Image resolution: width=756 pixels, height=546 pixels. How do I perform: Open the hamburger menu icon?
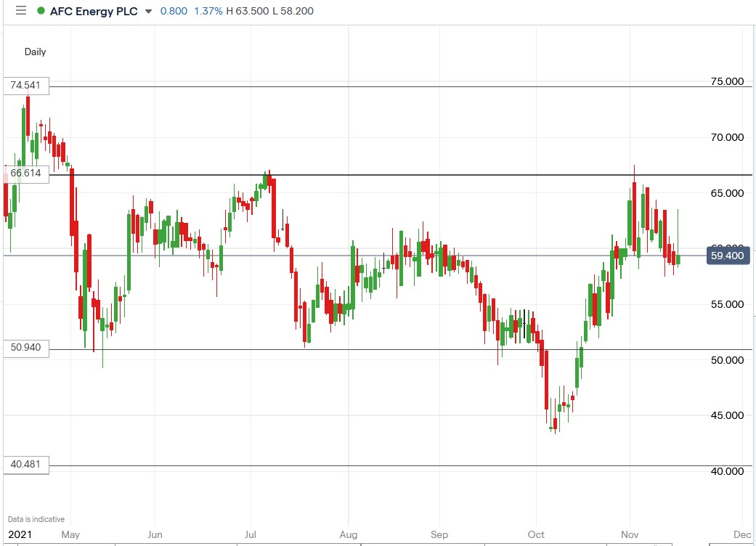coord(21,11)
